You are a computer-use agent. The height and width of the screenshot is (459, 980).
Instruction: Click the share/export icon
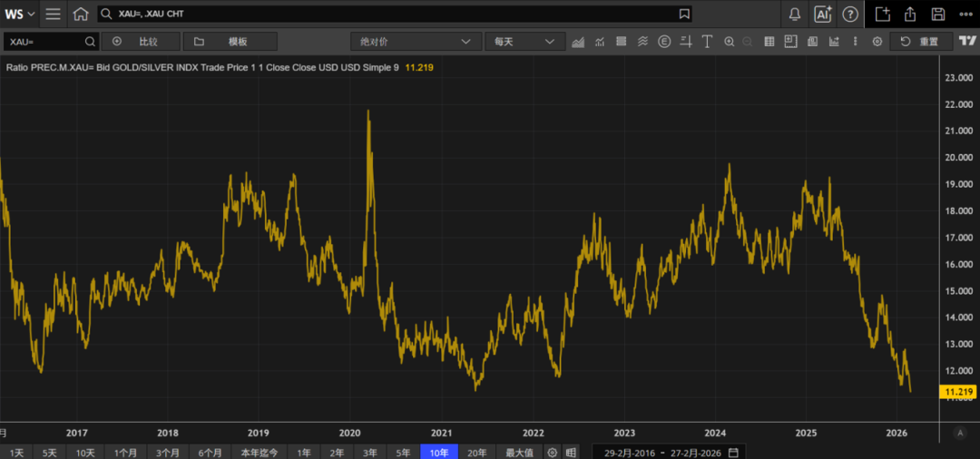pyautogui.click(x=910, y=14)
